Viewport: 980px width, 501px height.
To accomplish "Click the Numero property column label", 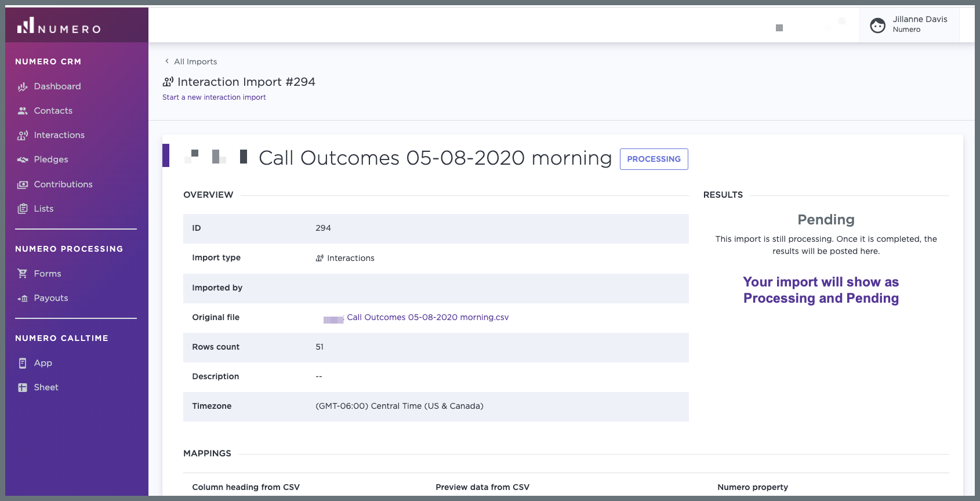I will (x=753, y=487).
